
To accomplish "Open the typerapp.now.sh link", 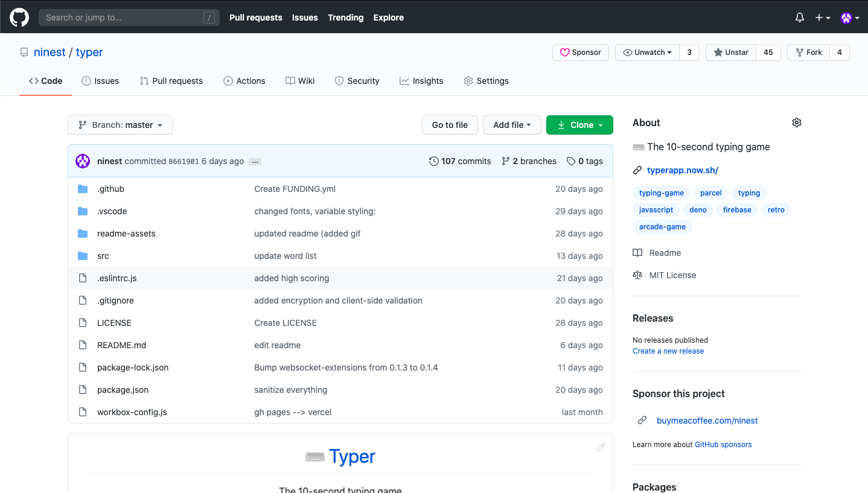I will (683, 171).
